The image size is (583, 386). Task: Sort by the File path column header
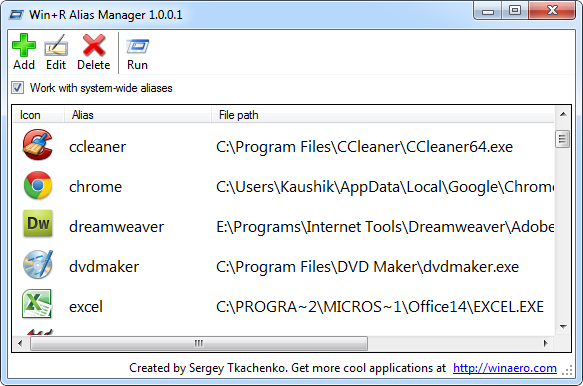tap(383, 115)
